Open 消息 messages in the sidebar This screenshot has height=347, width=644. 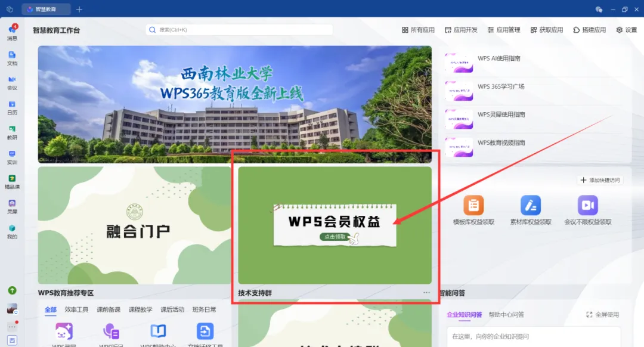pos(13,32)
